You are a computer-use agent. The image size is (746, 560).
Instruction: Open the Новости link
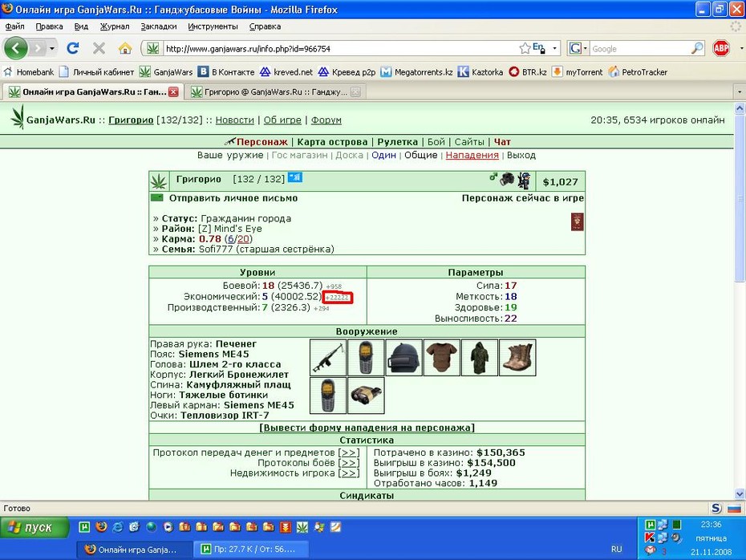[234, 120]
